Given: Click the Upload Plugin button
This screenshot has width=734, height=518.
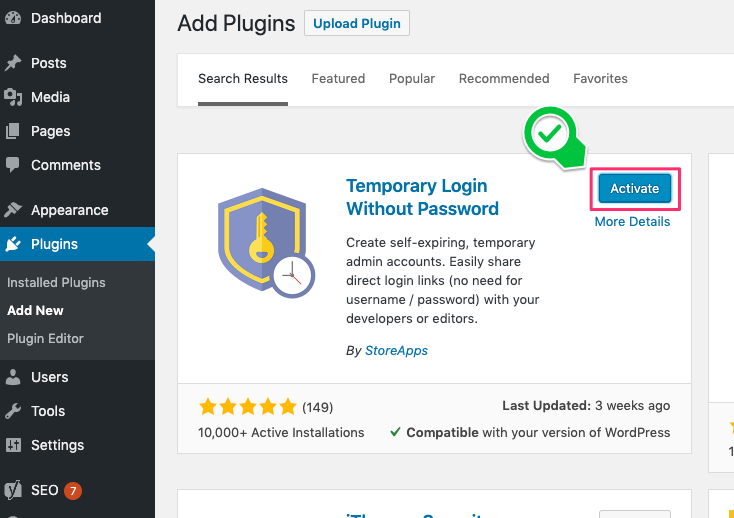Looking at the screenshot, I should pyautogui.click(x=356, y=23).
